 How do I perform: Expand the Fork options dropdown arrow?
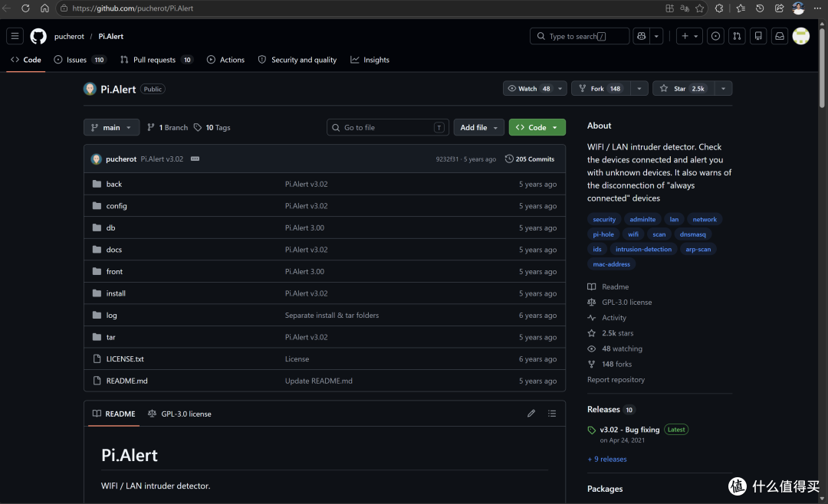coord(639,89)
